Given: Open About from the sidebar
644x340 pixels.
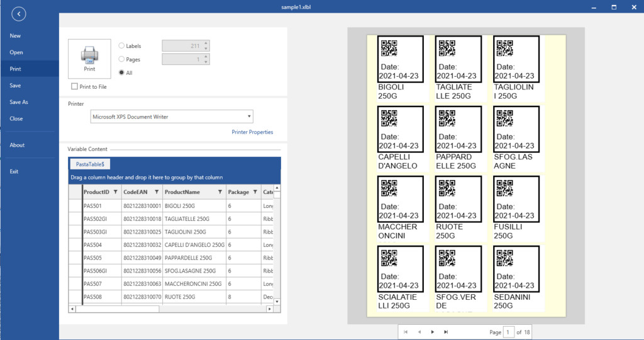Looking at the screenshot, I should coord(17,145).
